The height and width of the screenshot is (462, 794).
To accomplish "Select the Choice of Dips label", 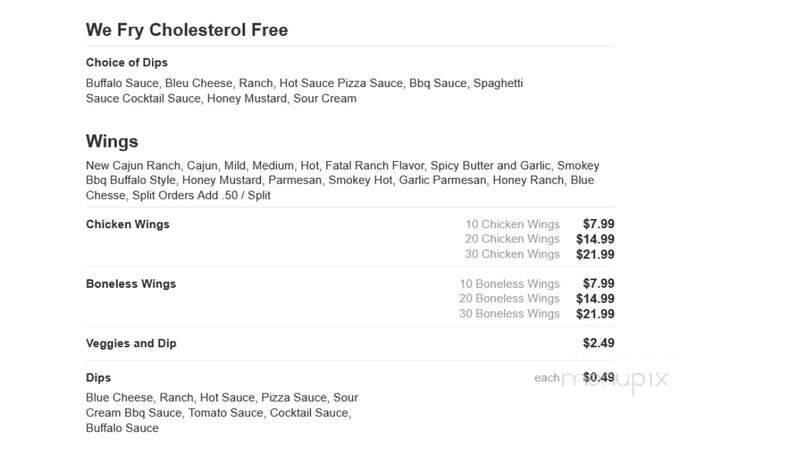I will point(127,62).
